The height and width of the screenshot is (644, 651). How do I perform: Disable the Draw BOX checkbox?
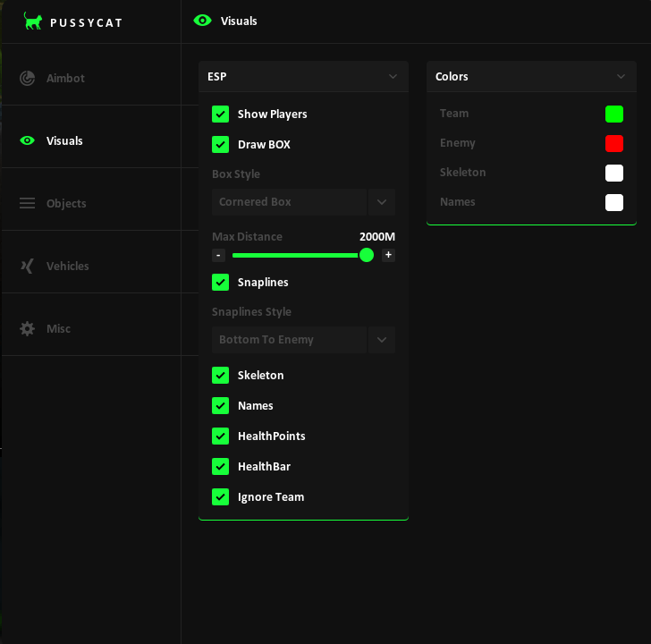tap(221, 145)
